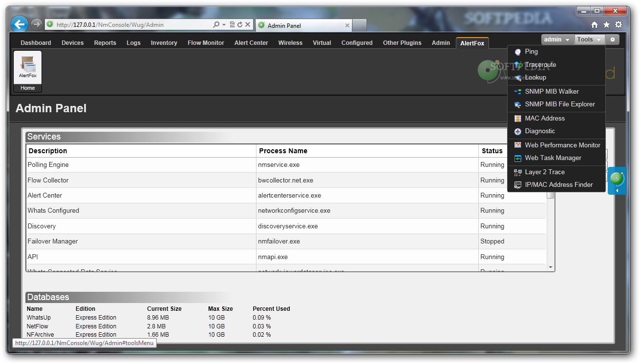Open the browser Home icon

pos(595,25)
